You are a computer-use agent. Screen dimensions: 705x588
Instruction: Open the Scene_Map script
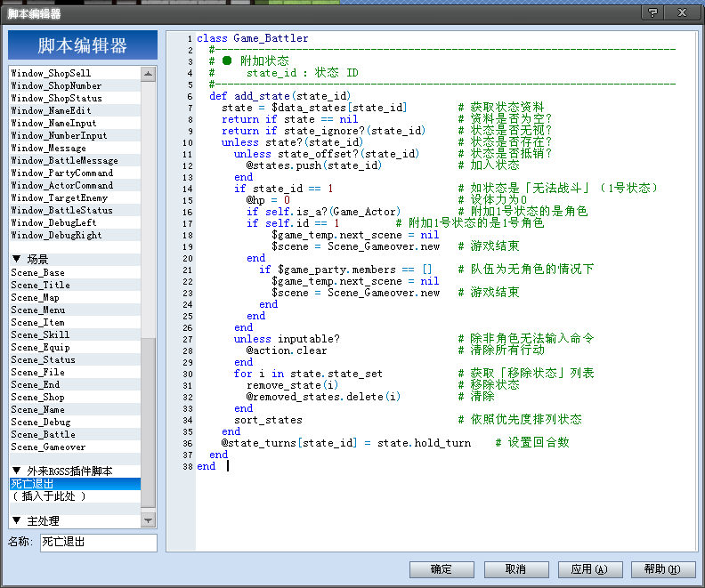point(75,298)
